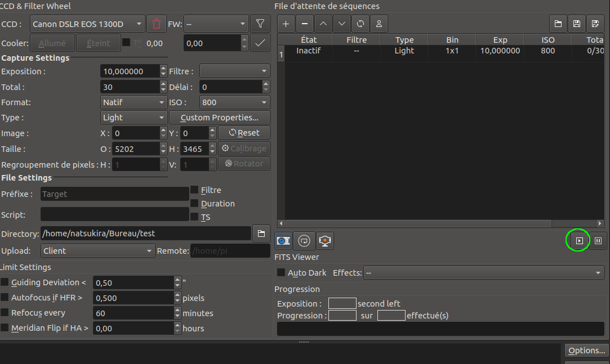Screen dimensions: 610x364
Task: Save the sequence queue with floppy icon
Action: (x=577, y=24)
